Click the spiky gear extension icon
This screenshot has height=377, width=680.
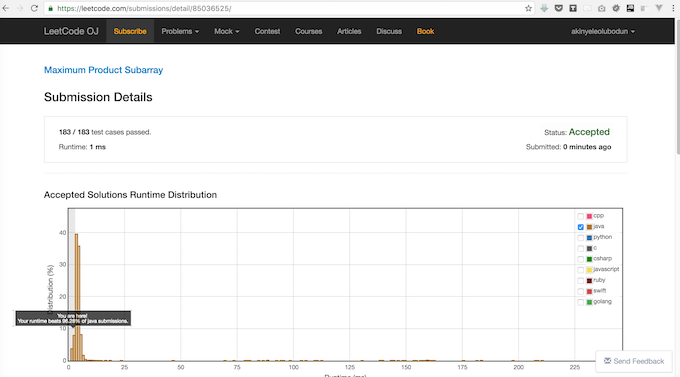(x=616, y=8)
